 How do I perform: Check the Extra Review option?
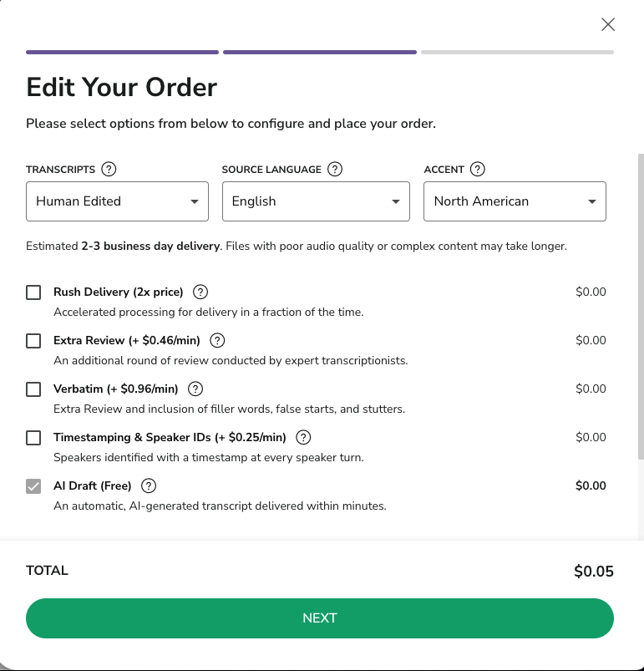[33, 341]
